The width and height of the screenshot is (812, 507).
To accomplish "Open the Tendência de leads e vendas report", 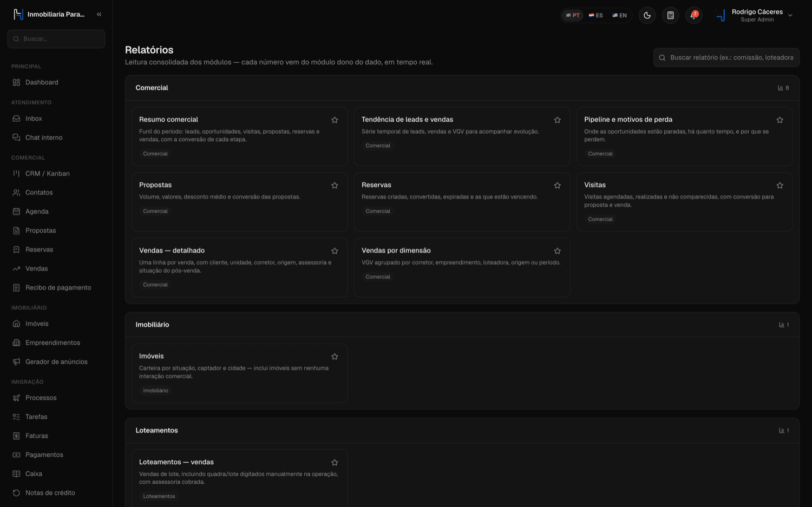I will coord(462,136).
